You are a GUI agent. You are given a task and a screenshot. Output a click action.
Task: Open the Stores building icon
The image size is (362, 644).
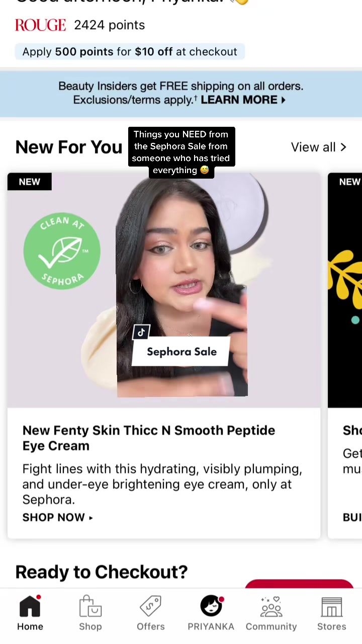pyautogui.click(x=331, y=607)
